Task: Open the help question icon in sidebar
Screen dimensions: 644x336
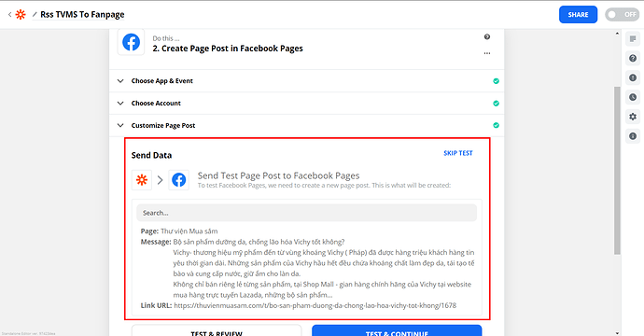Action: (633, 58)
